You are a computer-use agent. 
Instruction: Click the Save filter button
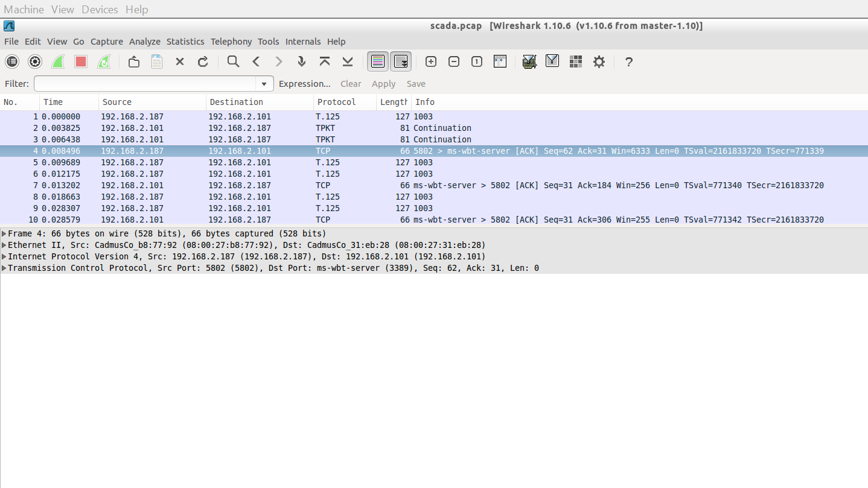point(416,84)
